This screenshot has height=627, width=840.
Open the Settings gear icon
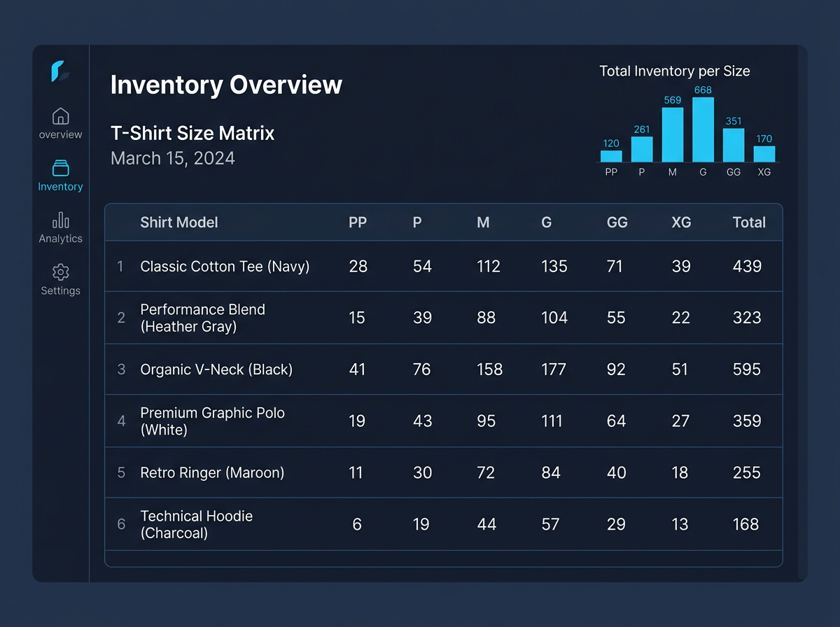coord(61,272)
